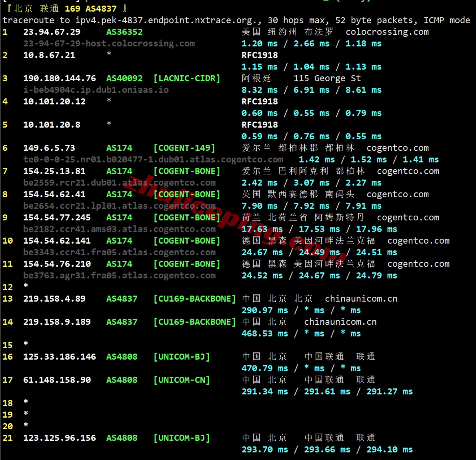This screenshot has height=460, width=476.
Task: Click the latency 291.27 ms
Action: pos(390,392)
